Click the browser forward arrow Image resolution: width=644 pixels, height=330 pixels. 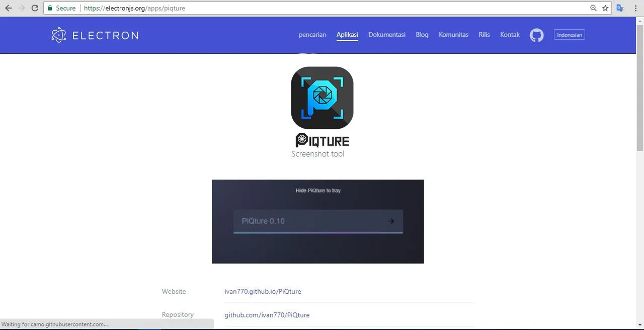coord(22,8)
